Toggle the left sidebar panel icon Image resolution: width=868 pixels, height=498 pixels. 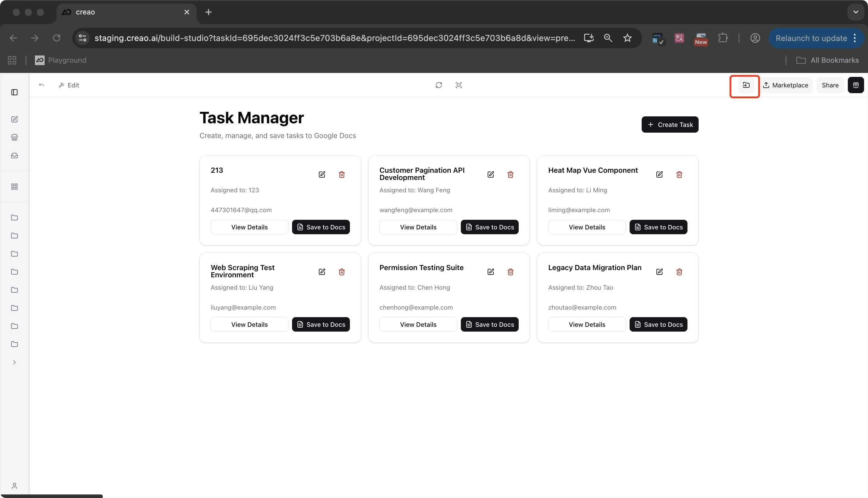[x=14, y=92]
